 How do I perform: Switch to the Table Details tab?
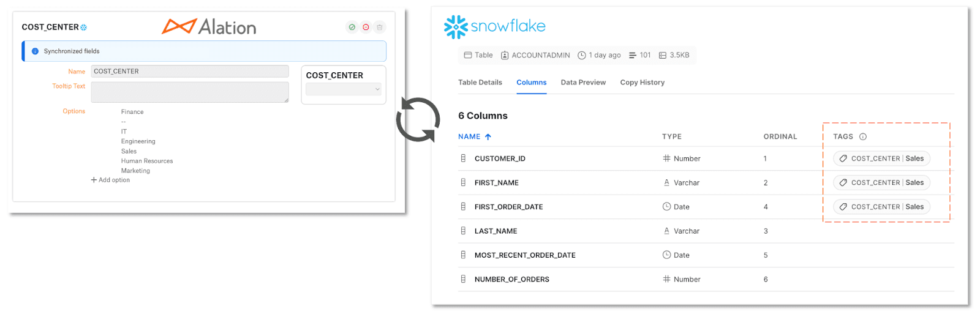[480, 83]
